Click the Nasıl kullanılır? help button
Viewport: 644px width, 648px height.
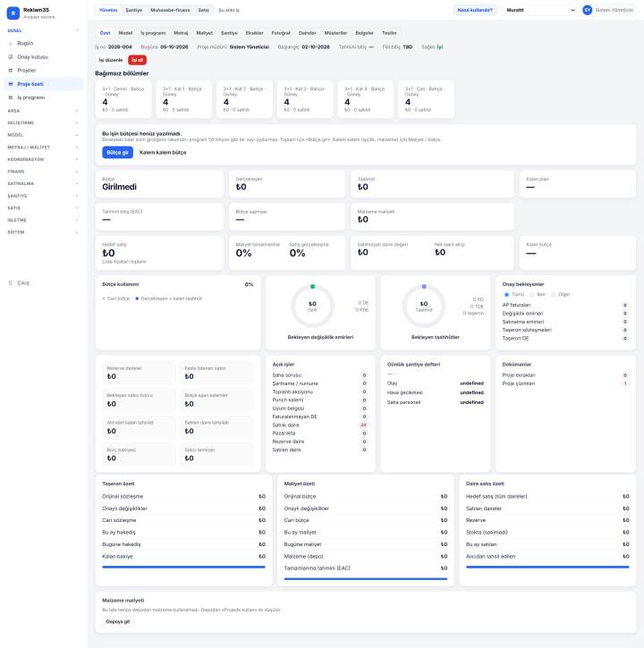(x=475, y=10)
